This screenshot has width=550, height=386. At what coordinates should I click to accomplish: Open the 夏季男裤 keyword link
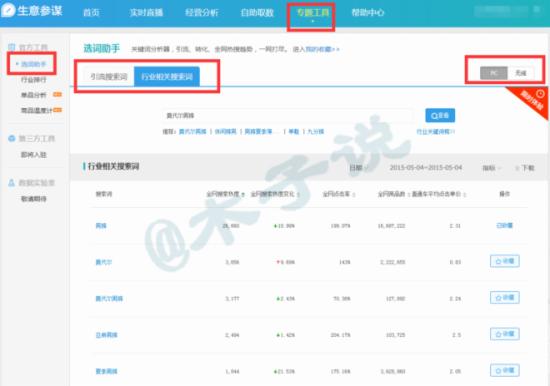107,371
